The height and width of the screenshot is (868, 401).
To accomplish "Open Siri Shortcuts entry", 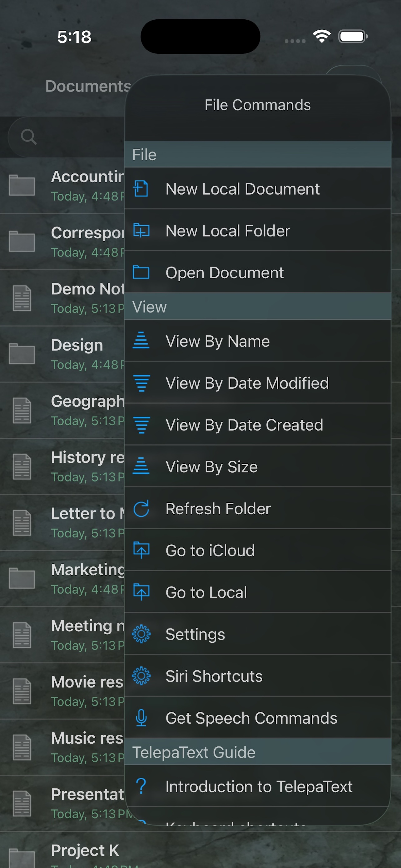I will click(258, 676).
